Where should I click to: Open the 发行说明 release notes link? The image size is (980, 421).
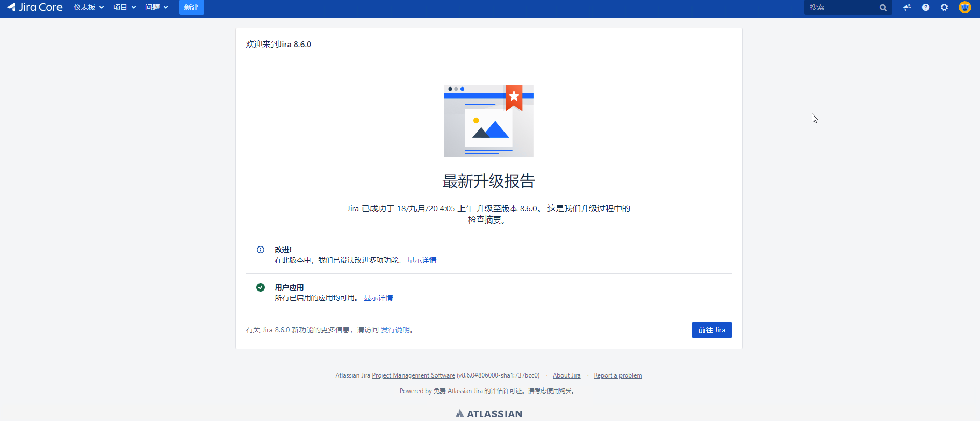395,330
